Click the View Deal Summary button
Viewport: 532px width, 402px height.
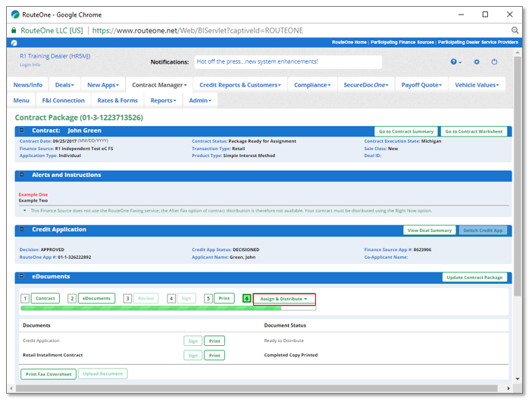430,230
